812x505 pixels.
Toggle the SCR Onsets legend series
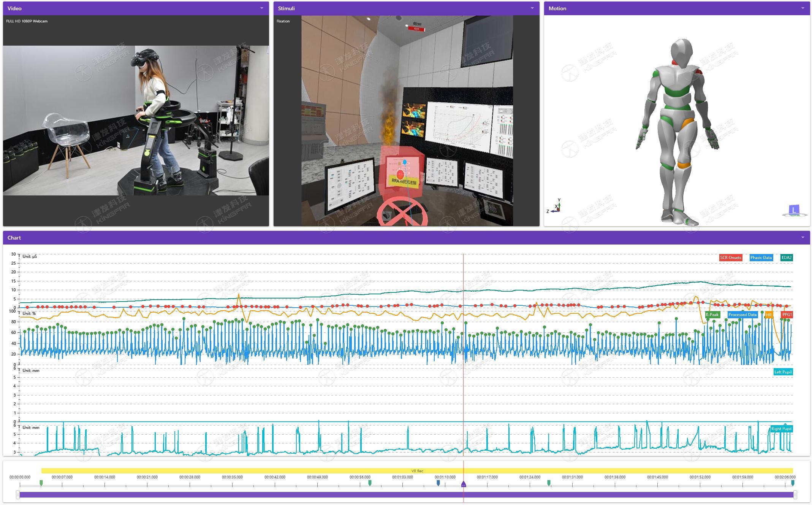[730, 257]
